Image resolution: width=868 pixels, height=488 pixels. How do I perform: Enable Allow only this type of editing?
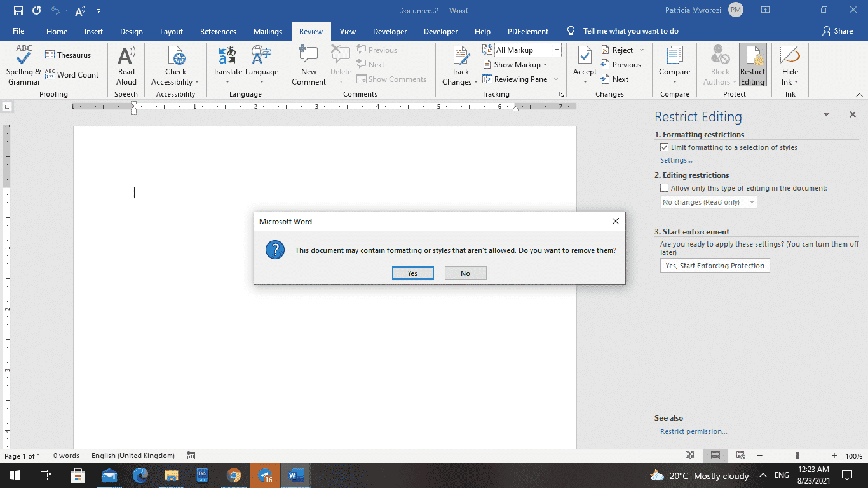(x=664, y=187)
